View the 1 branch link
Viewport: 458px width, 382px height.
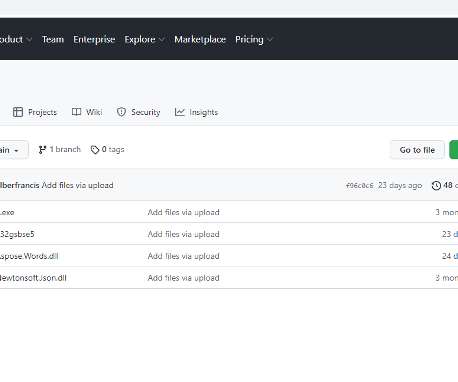60,149
